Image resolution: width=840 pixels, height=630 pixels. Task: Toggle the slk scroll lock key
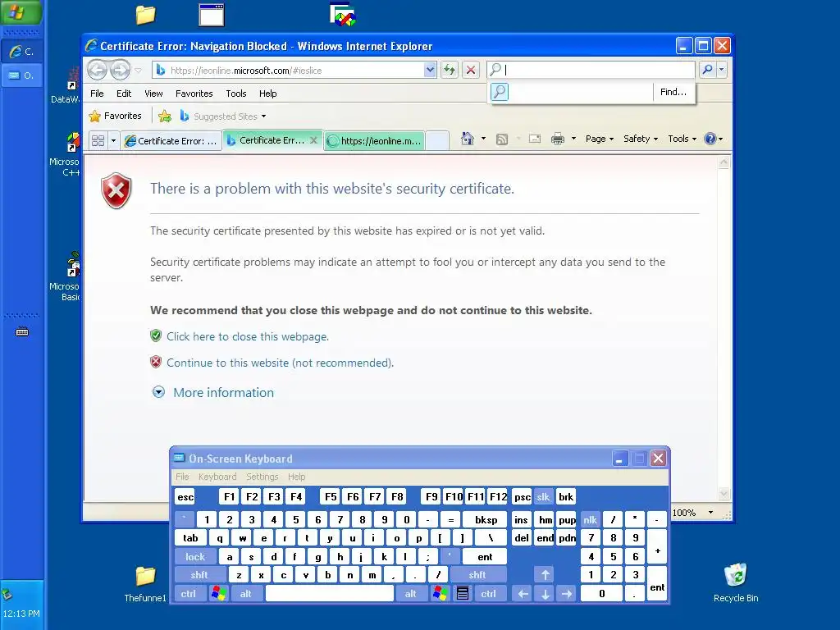(543, 496)
